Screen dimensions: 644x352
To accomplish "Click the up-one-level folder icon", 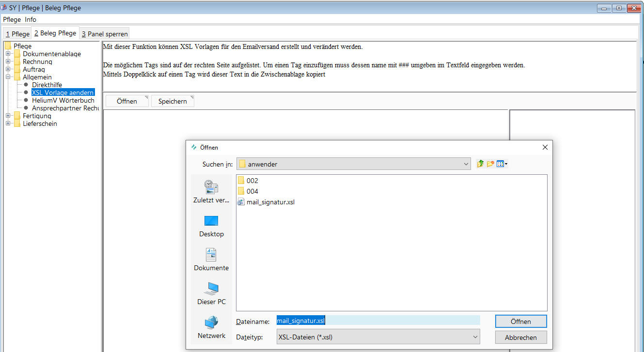I will point(480,164).
